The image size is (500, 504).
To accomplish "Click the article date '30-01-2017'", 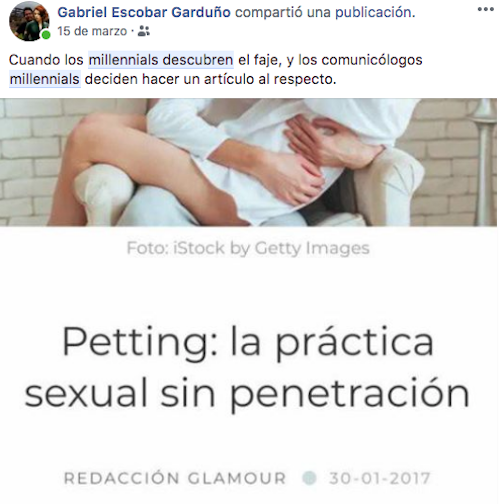I will click(380, 478).
